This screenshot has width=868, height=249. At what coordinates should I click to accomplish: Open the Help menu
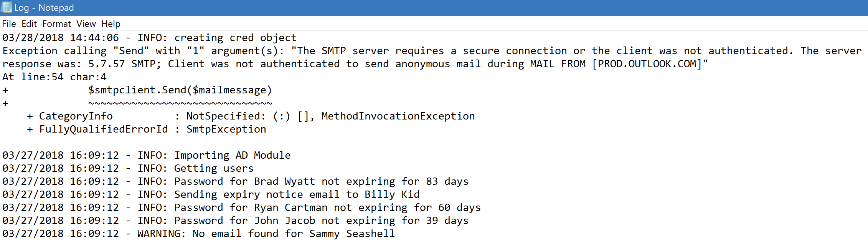tap(111, 24)
